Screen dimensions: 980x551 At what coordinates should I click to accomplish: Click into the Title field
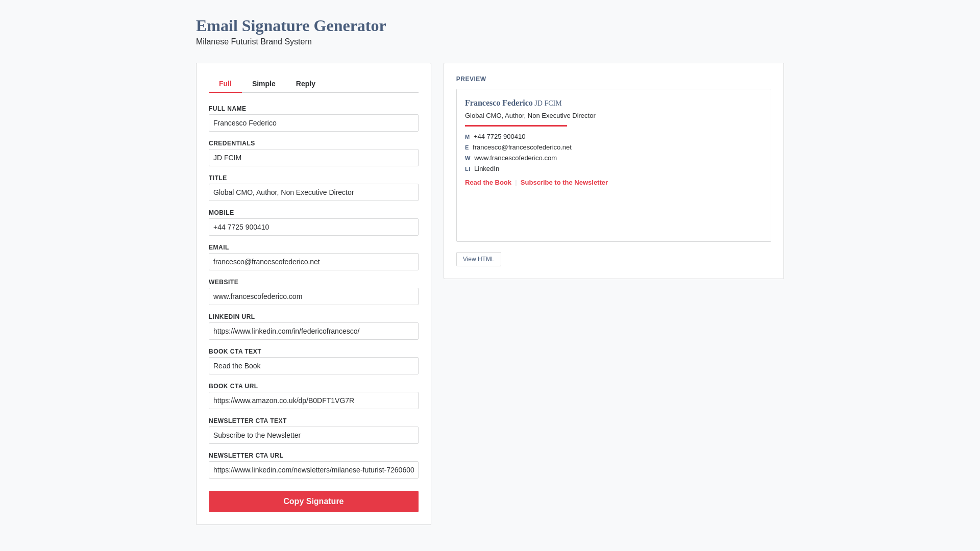pyautogui.click(x=313, y=192)
